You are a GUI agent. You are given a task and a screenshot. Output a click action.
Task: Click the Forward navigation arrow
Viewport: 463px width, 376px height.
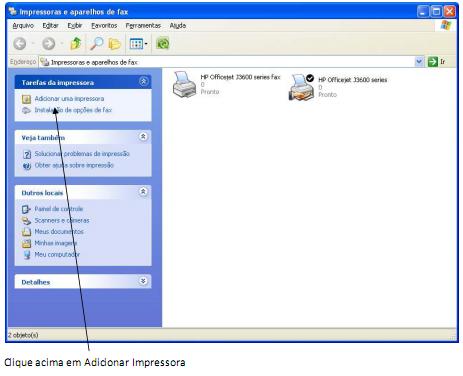(x=49, y=44)
